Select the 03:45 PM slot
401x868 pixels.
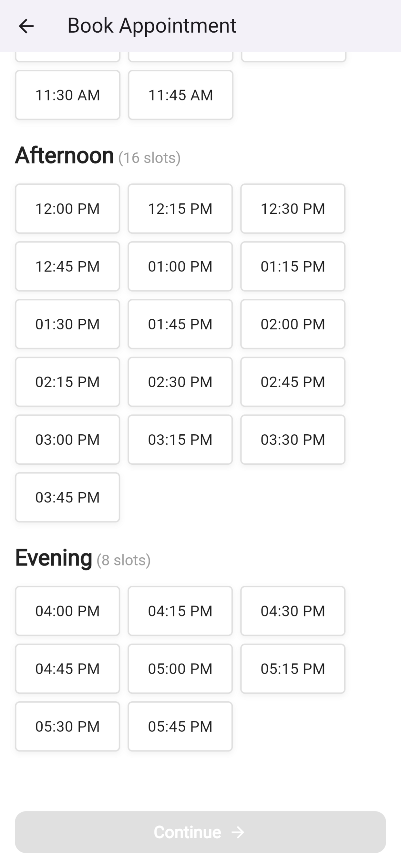[x=67, y=497]
